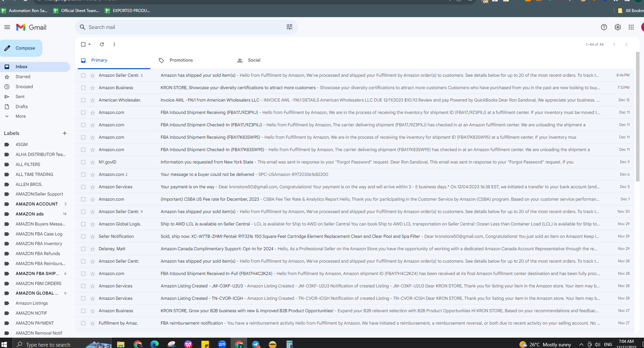
Task: Open the Drafts folder
Action: coord(21,107)
